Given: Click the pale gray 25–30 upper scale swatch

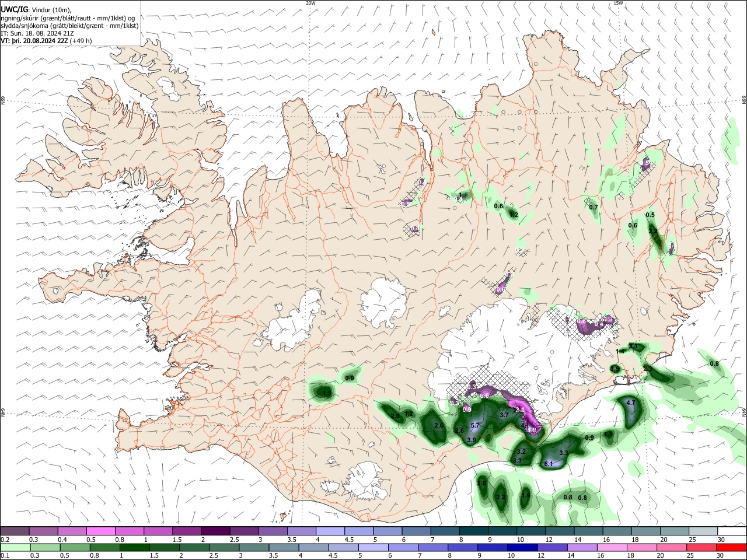Looking at the screenshot, I should tap(703, 531).
